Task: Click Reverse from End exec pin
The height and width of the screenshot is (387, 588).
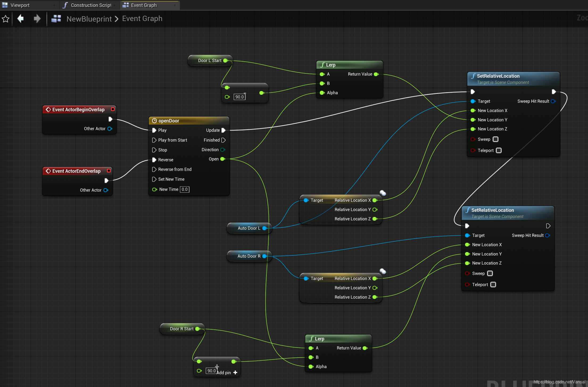Action: pyautogui.click(x=154, y=169)
